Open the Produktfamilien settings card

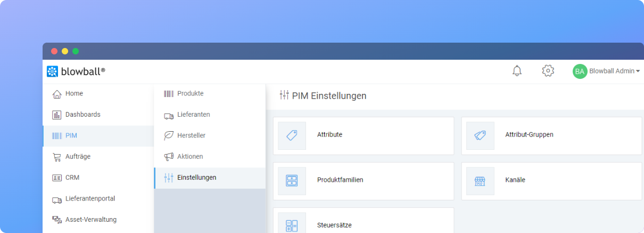364,181
